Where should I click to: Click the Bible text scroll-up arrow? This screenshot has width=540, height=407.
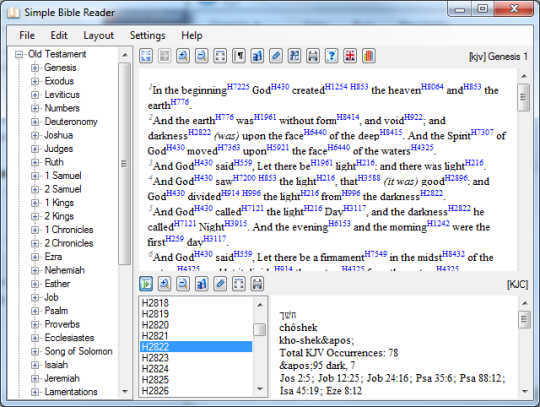click(524, 76)
